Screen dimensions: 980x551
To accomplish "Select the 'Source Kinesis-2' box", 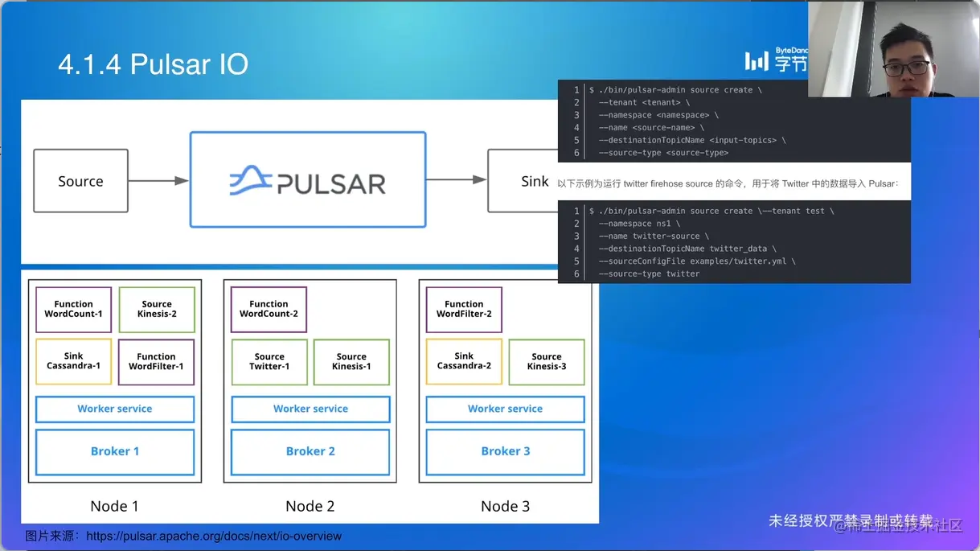I will [x=157, y=310].
